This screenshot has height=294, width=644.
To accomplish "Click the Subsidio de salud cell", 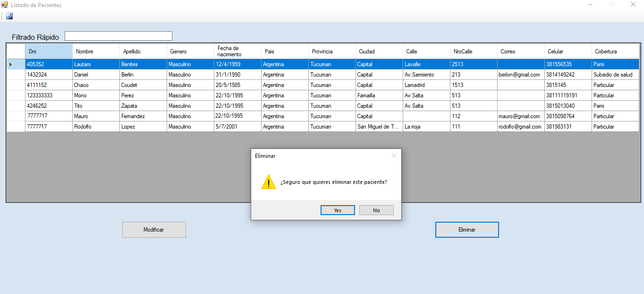I will tap(615, 75).
